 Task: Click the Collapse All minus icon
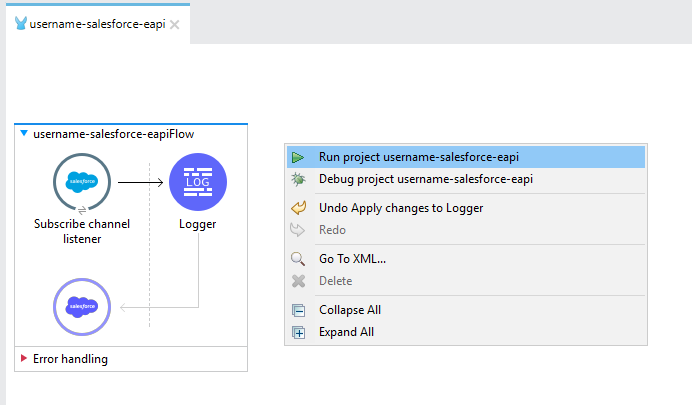(297, 310)
